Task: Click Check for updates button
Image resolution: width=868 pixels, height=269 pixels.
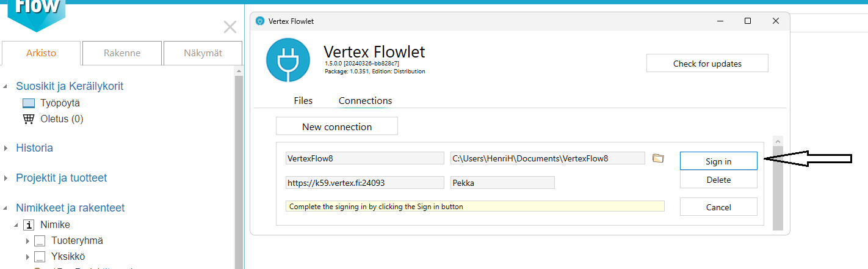Action: click(707, 64)
